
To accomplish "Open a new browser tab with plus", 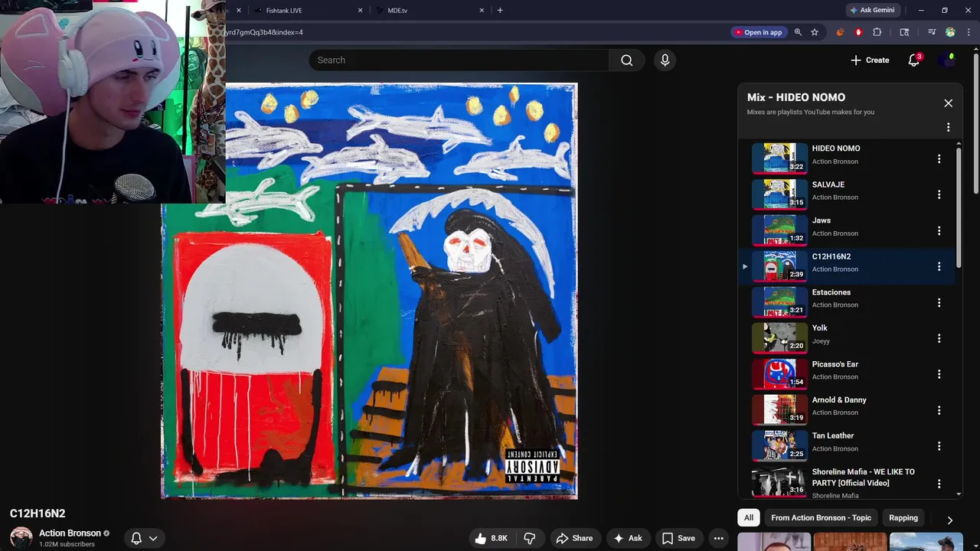I will coord(500,10).
